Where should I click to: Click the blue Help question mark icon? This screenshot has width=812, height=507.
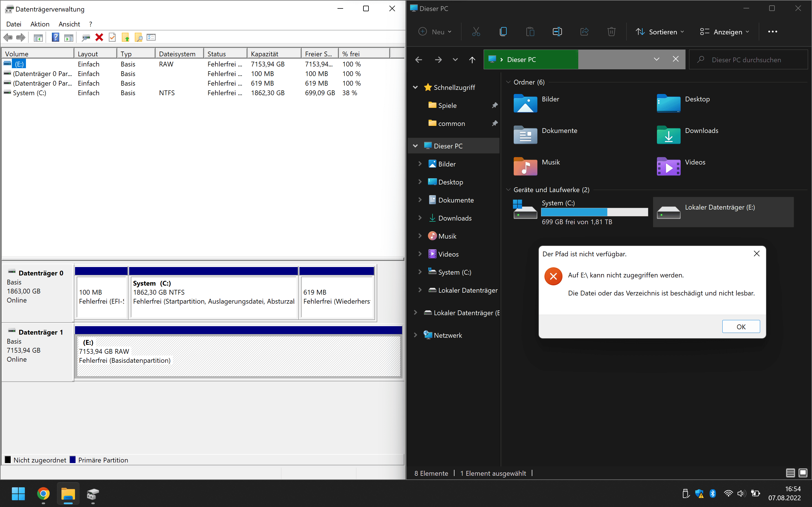pos(55,37)
